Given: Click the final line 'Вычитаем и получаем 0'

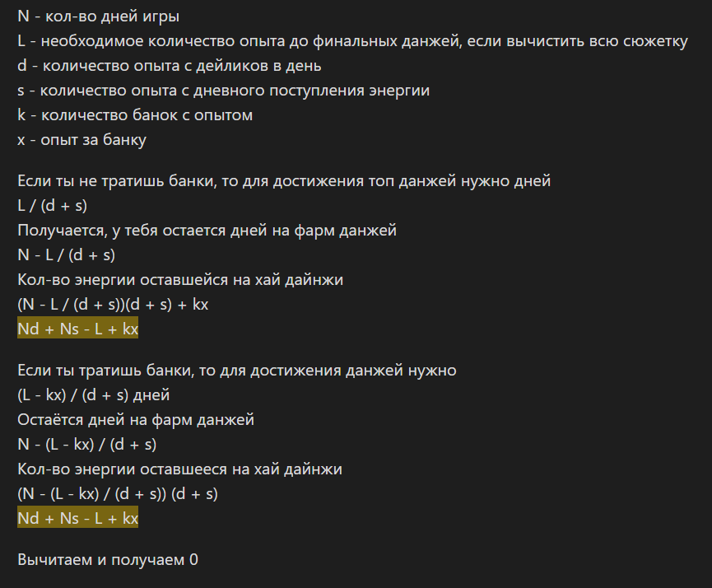Looking at the screenshot, I should [x=108, y=560].
